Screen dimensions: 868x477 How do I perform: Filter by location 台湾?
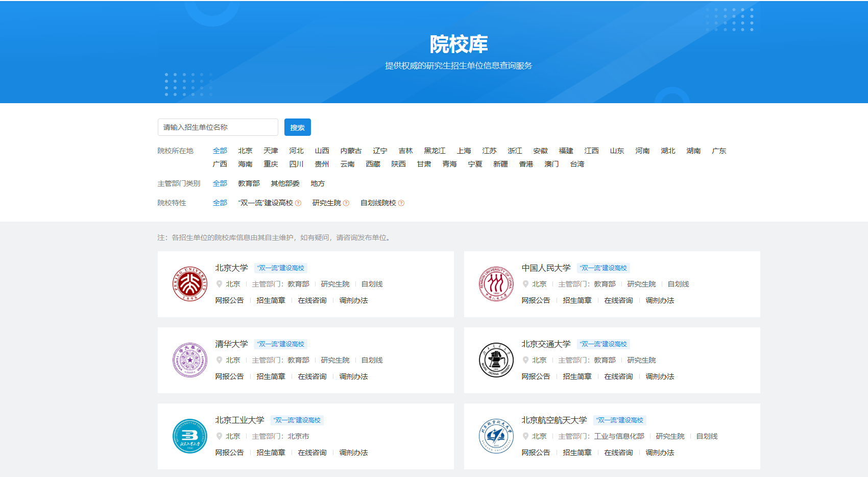577,164
